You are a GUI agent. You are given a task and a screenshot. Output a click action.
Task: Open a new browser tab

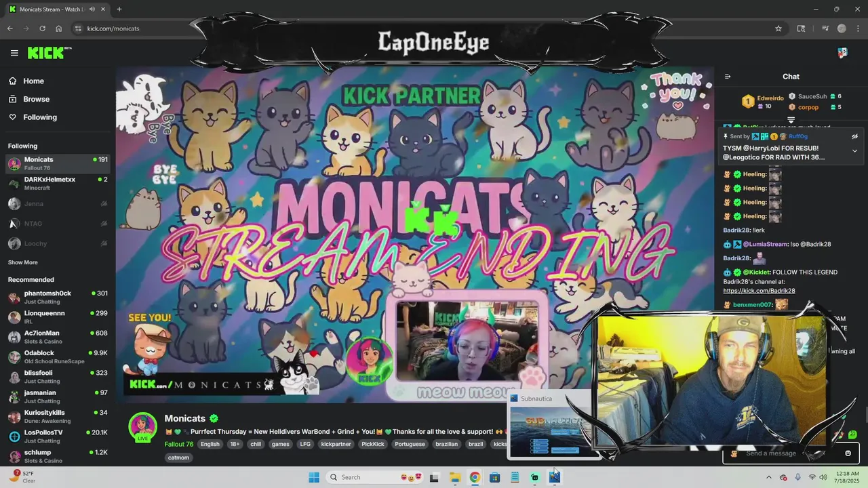119,9
